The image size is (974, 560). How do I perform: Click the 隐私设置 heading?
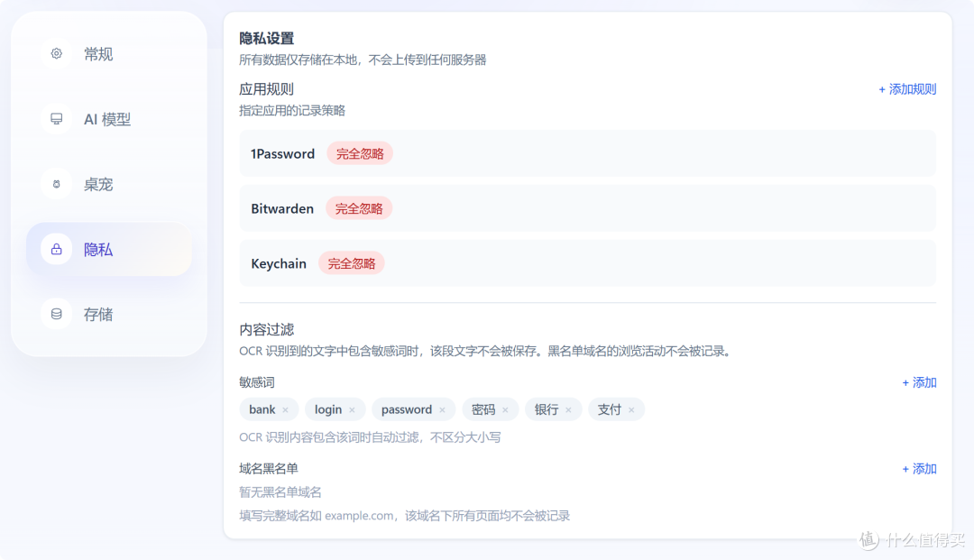tap(266, 39)
